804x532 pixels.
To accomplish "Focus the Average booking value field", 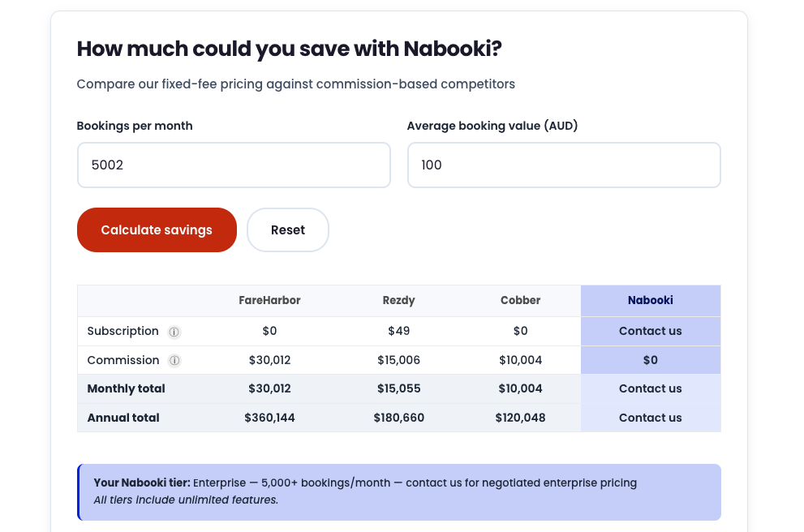I will point(564,165).
